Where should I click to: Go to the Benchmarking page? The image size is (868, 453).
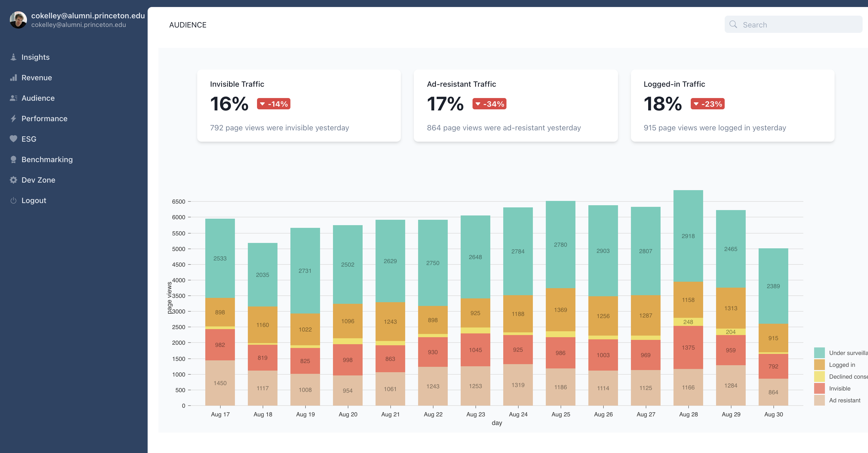(47, 159)
